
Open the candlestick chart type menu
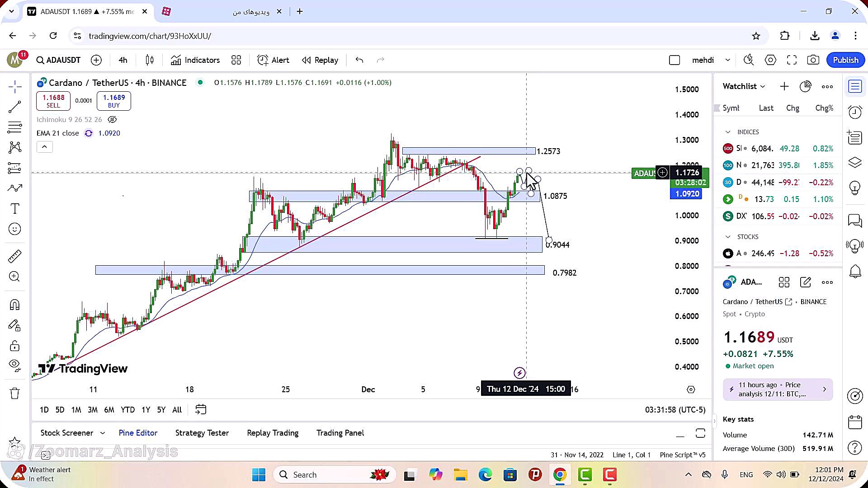coord(150,60)
